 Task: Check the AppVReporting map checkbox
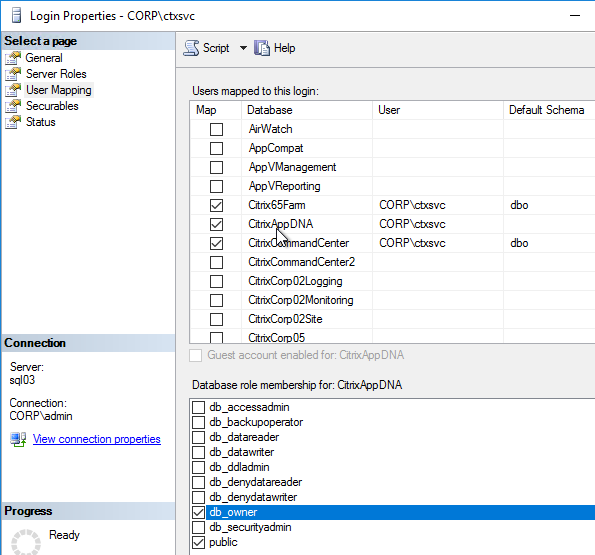click(216, 186)
